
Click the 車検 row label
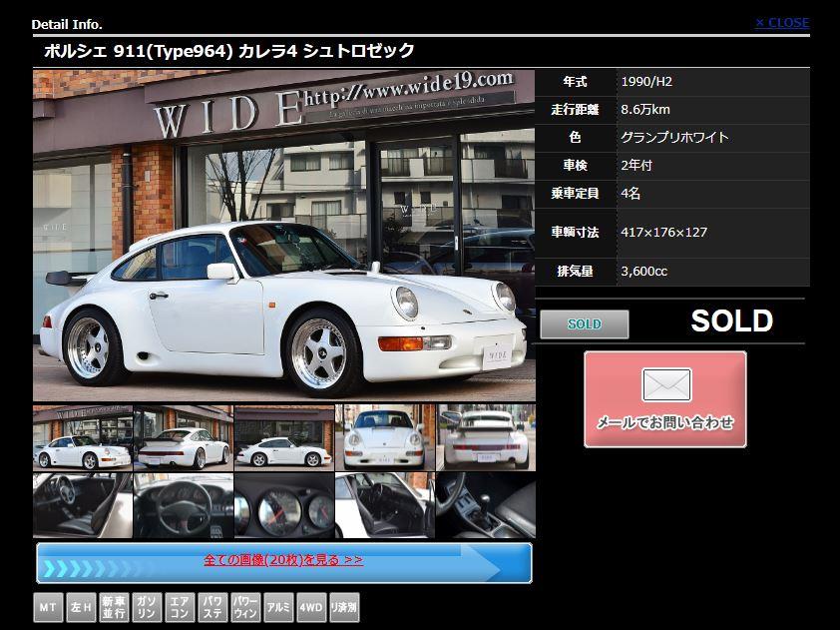click(575, 165)
